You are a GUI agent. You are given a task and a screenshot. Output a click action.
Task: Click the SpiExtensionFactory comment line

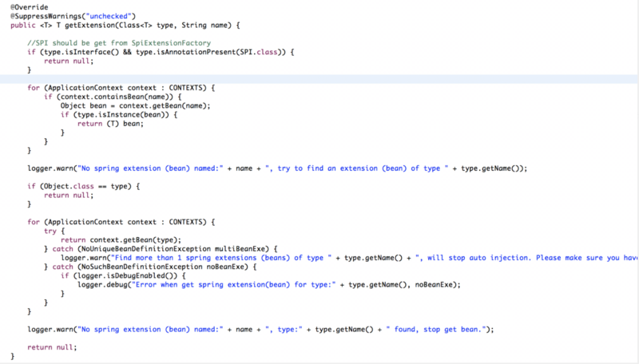pos(119,43)
